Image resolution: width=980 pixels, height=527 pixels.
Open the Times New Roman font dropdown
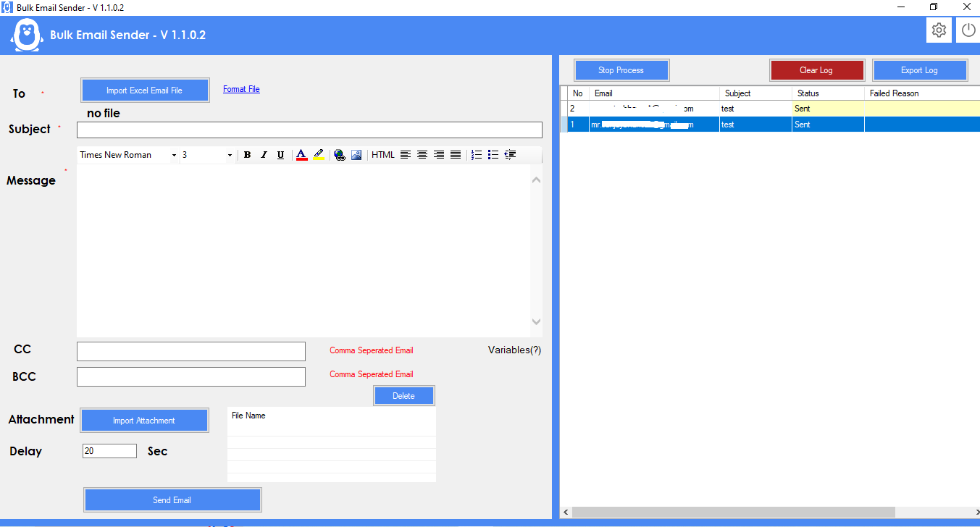pos(173,154)
